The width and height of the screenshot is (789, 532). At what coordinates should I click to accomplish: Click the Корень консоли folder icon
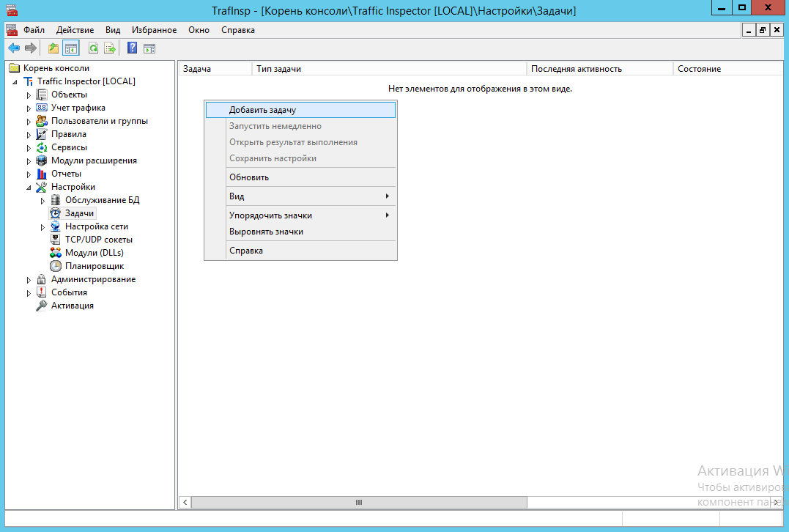pyautogui.click(x=14, y=68)
